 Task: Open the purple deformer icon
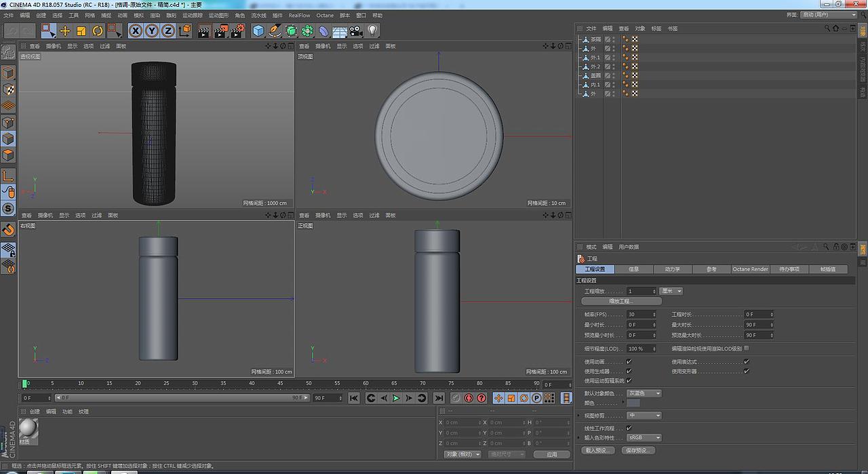pos(323,31)
